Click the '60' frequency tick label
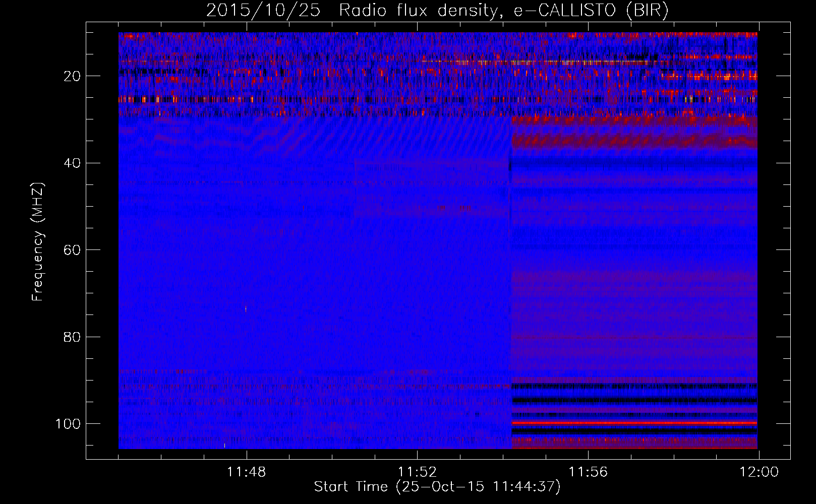The image size is (816, 504). click(72, 250)
